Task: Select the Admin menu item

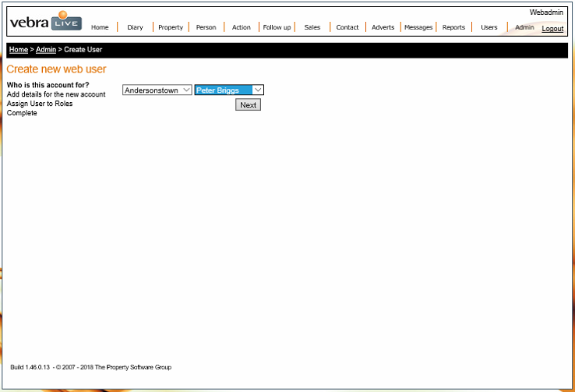Action: click(x=524, y=27)
